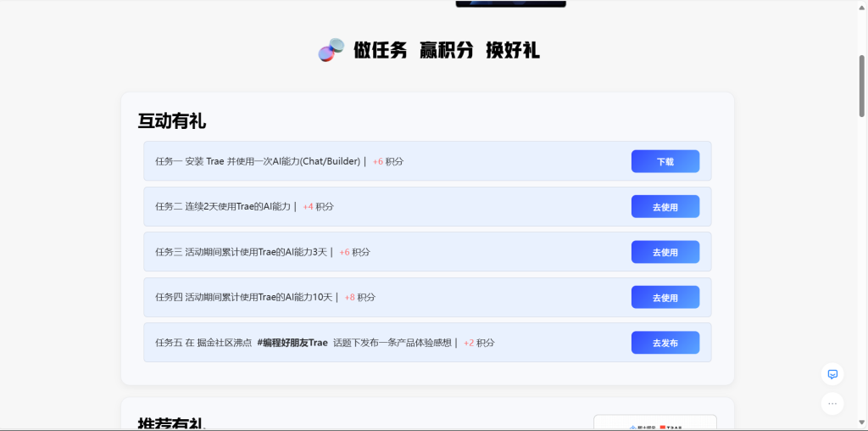Click the dark banner image at top
This screenshot has height=431, width=868.
coord(510,3)
